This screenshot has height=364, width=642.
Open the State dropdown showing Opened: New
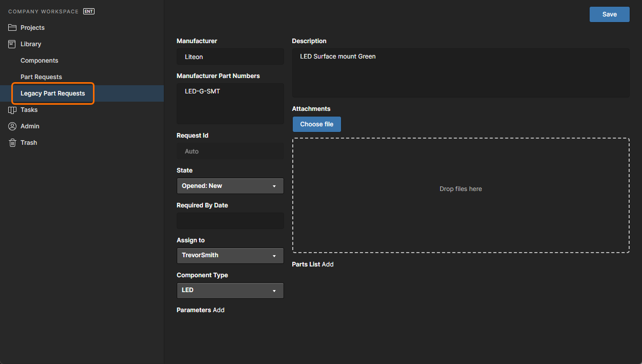pos(230,186)
